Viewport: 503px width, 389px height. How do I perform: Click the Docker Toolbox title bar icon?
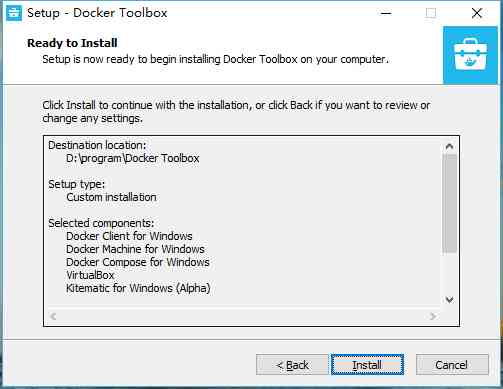(x=14, y=13)
